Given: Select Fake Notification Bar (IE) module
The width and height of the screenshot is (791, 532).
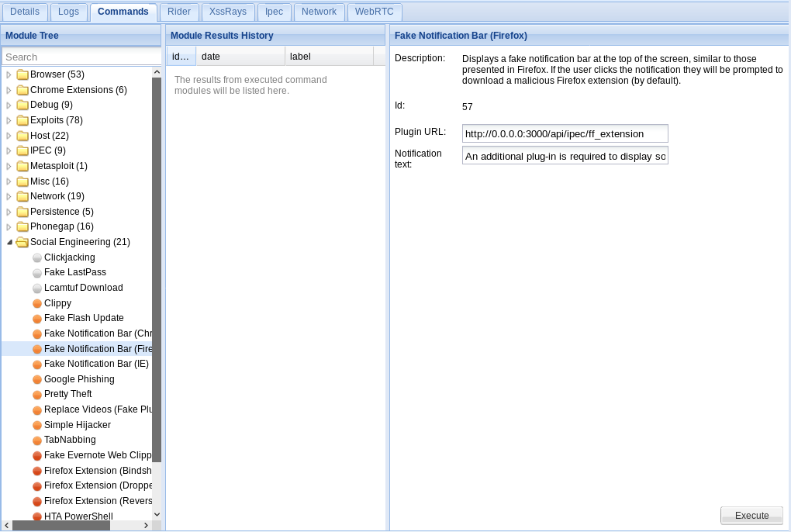Looking at the screenshot, I should pyautogui.click(x=96, y=364).
